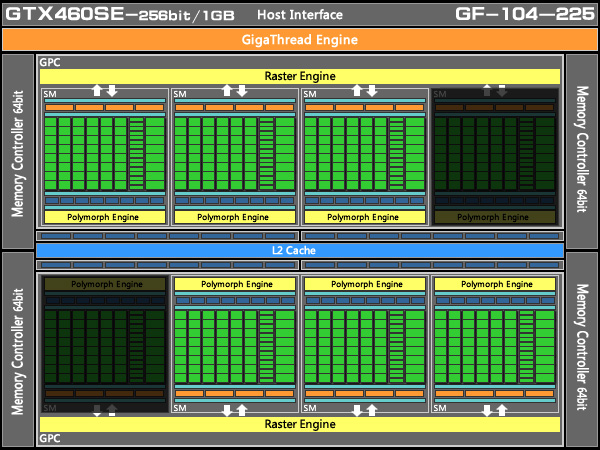Click SM label of rightmost lower SM
This screenshot has height=450, width=600.
tap(440, 408)
